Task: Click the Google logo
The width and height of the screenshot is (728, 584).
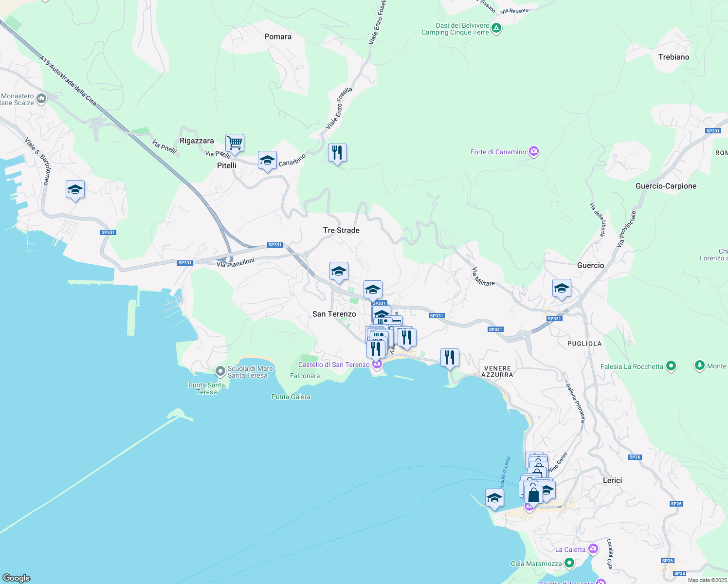Action: coord(17,578)
